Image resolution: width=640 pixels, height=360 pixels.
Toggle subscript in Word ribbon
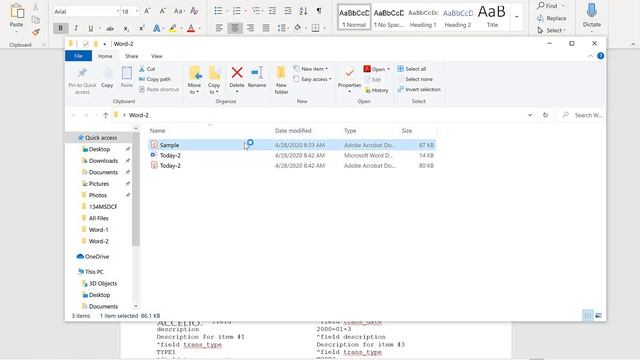click(x=127, y=28)
